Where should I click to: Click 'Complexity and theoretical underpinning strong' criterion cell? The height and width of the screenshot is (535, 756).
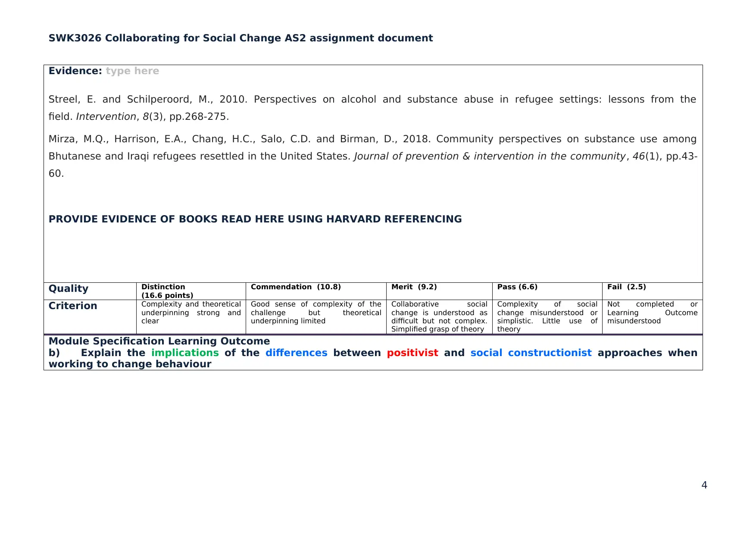pos(191,317)
